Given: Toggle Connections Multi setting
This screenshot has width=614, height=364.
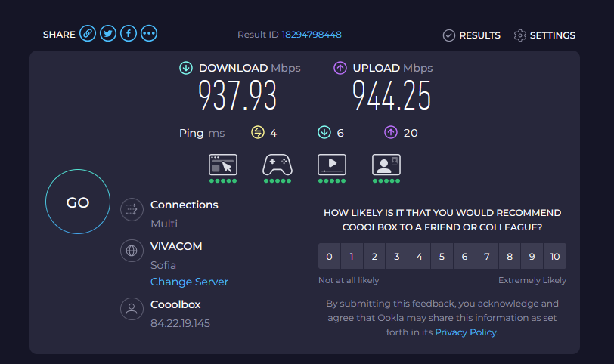Looking at the screenshot, I should 164,224.
